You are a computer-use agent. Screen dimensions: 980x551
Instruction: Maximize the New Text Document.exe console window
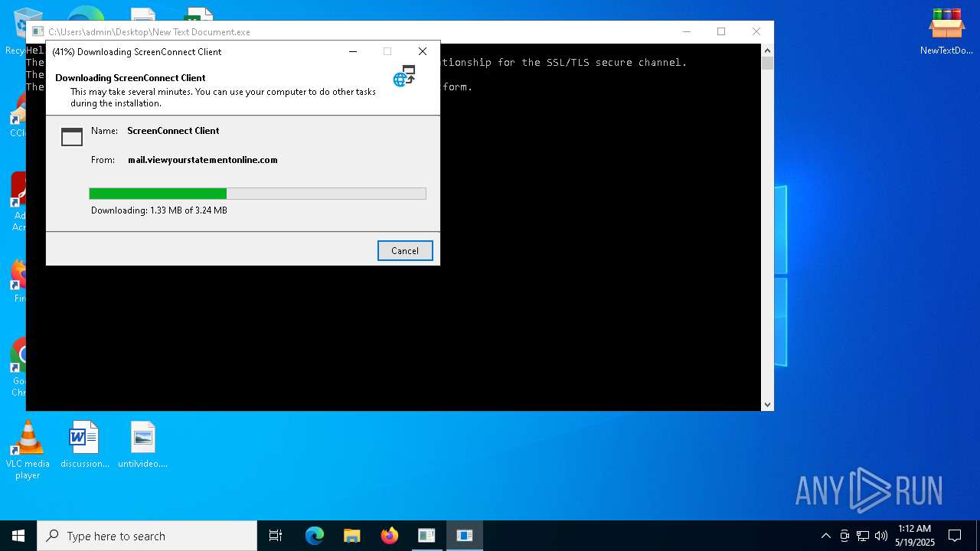(721, 31)
